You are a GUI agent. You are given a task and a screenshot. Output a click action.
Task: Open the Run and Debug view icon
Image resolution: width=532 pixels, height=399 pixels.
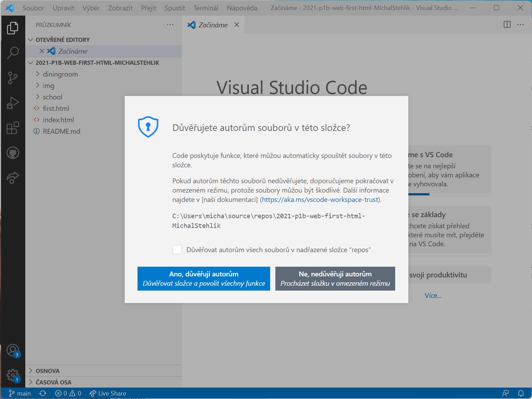pos(13,103)
